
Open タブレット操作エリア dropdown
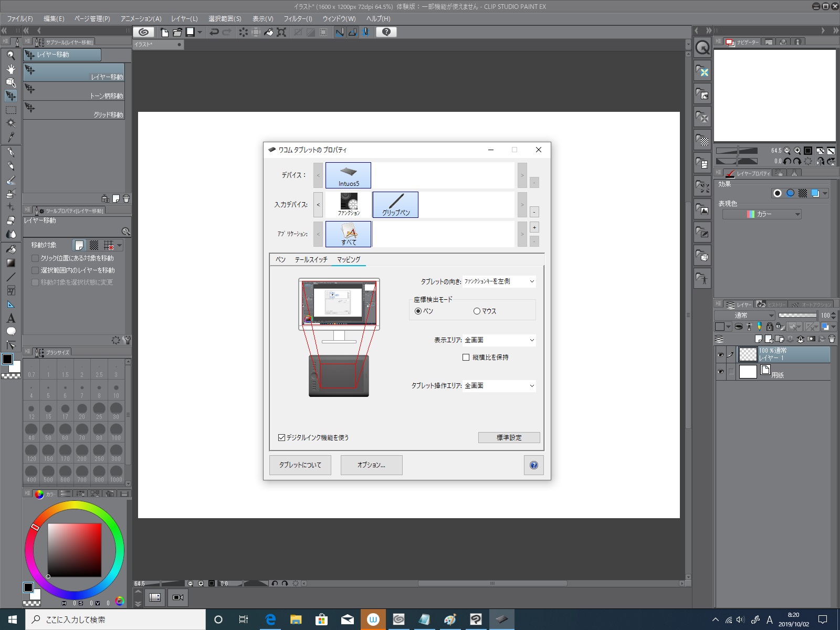click(499, 386)
